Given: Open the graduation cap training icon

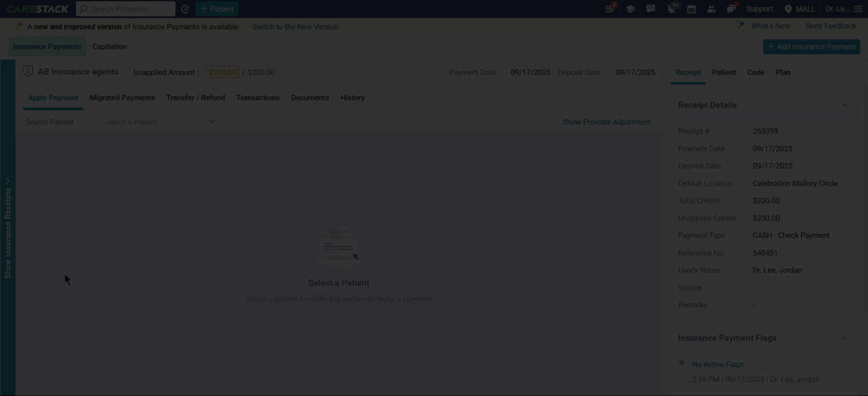Looking at the screenshot, I should tap(630, 9).
